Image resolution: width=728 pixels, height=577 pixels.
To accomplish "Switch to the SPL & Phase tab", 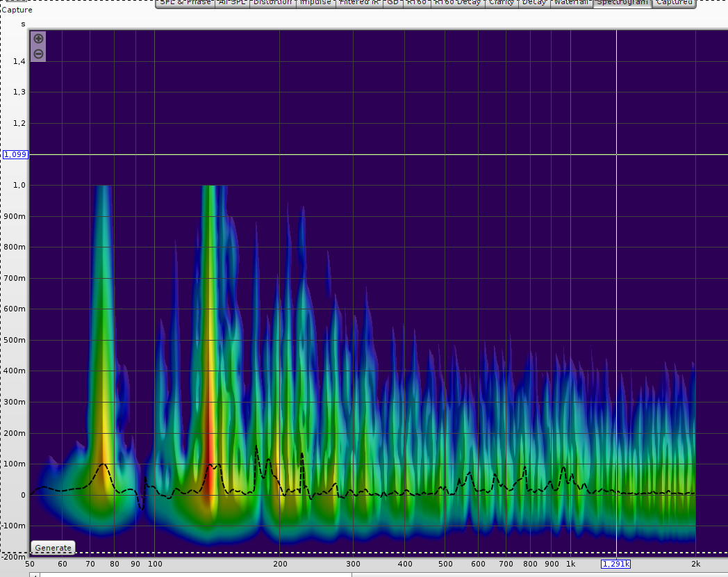I will point(185,3).
